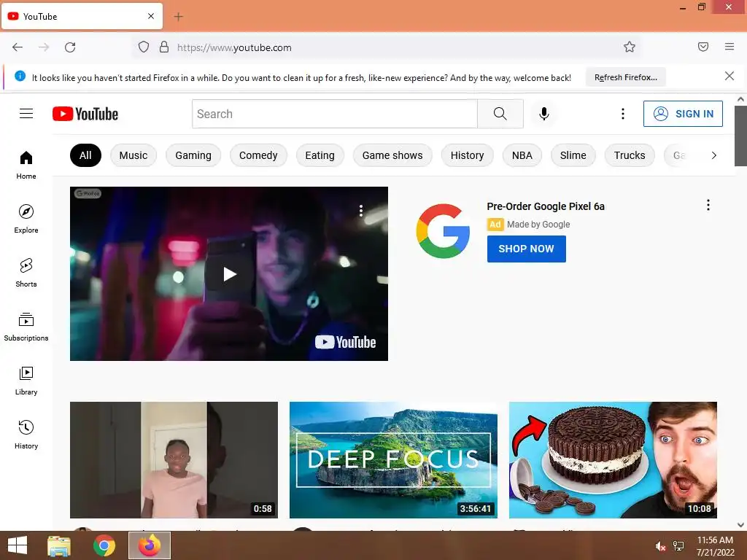Open History in sidebar
The height and width of the screenshot is (560, 747).
click(x=26, y=435)
